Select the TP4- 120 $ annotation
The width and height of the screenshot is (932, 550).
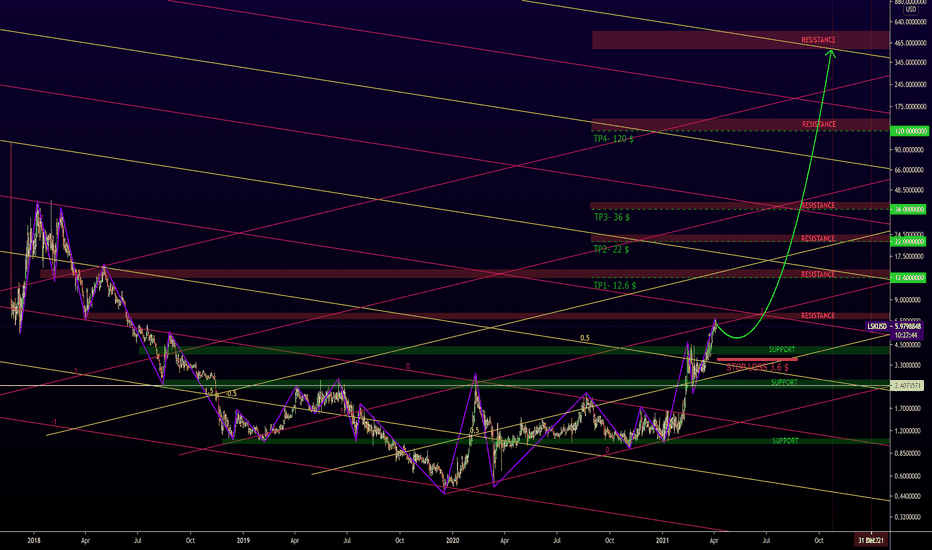click(613, 139)
